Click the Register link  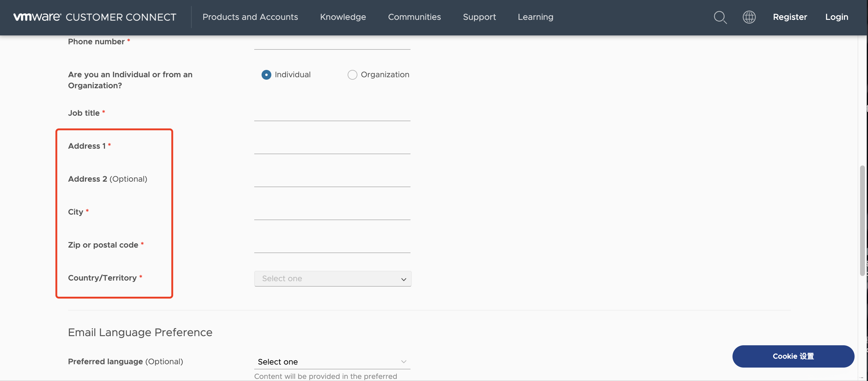790,17
